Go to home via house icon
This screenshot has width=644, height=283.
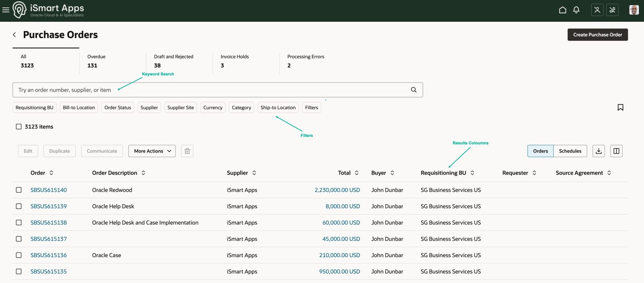coord(563,10)
